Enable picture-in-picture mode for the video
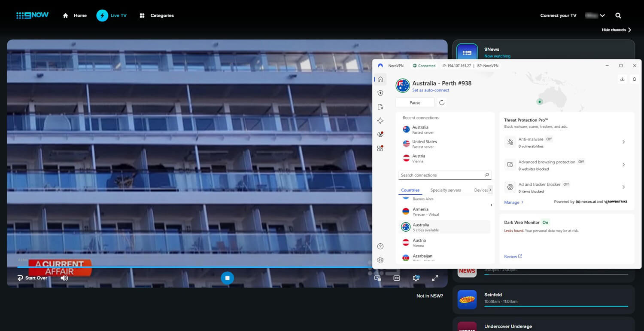This screenshot has width=644, height=331. (377, 278)
